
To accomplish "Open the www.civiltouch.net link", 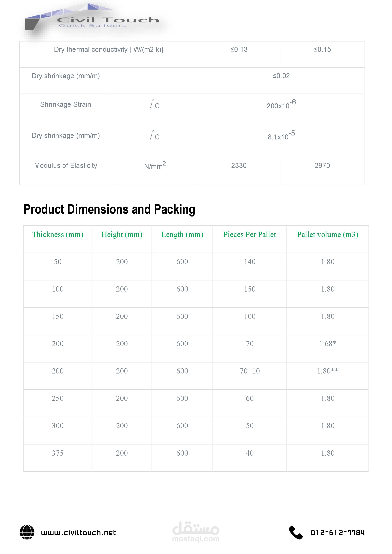I will pos(79,533).
